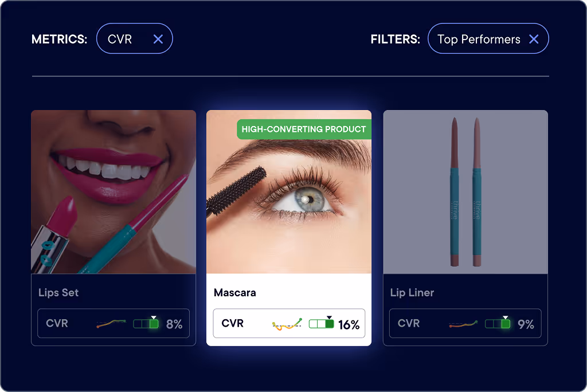Select the Mascara product image
Image resolution: width=587 pixels, height=392 pixels.
[x=289, y=191]
